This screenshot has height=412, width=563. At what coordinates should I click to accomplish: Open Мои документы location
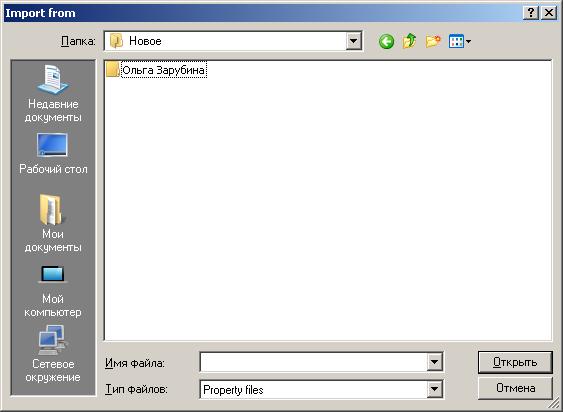pos(53,223)
